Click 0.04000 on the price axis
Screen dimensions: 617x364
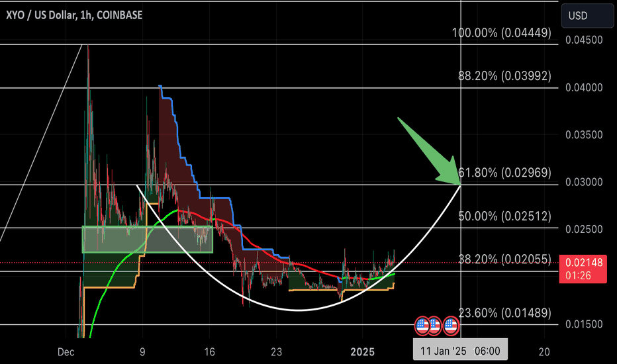[x=584, y=87]
